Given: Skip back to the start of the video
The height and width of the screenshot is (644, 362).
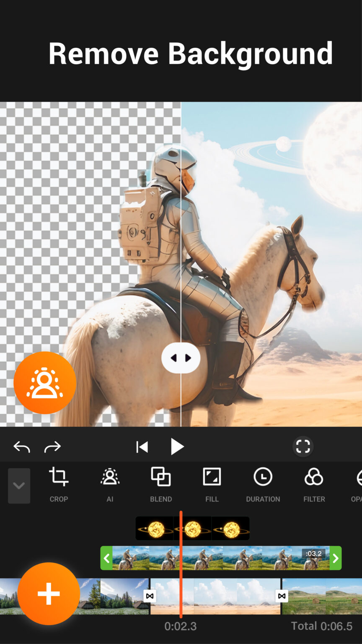Looking at the screenshot, I should pos(142,446).
